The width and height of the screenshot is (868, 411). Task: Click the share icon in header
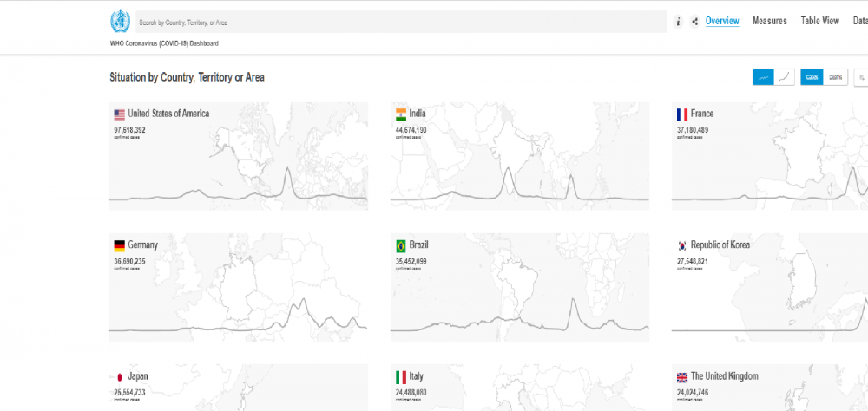694,22
